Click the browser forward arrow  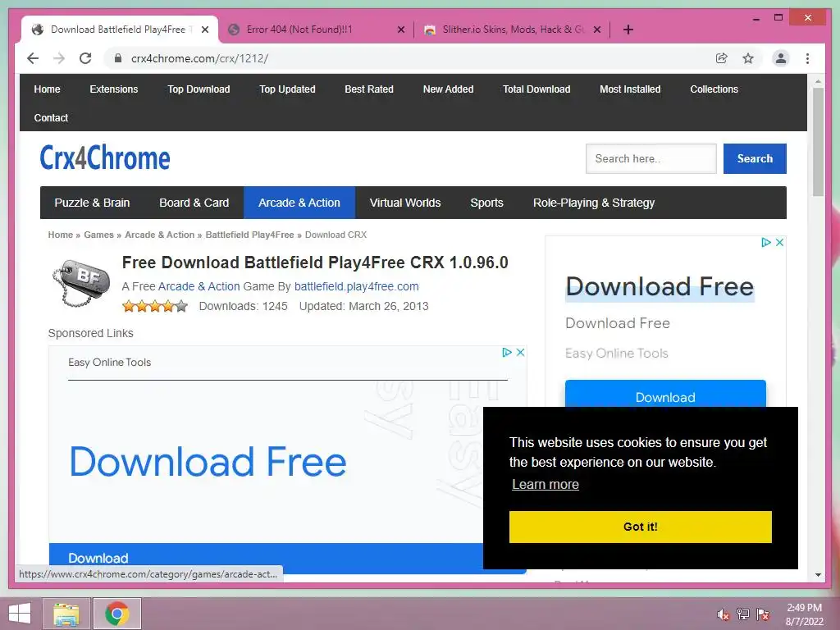59,58
